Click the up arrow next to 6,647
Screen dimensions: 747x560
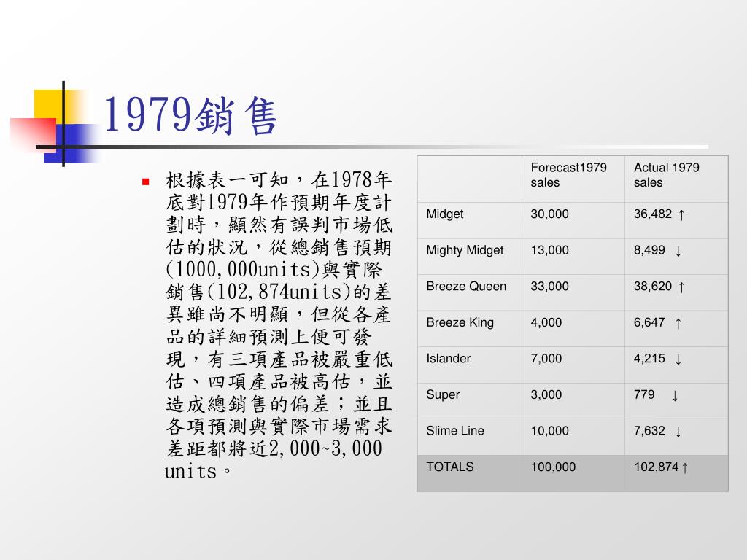678,324
